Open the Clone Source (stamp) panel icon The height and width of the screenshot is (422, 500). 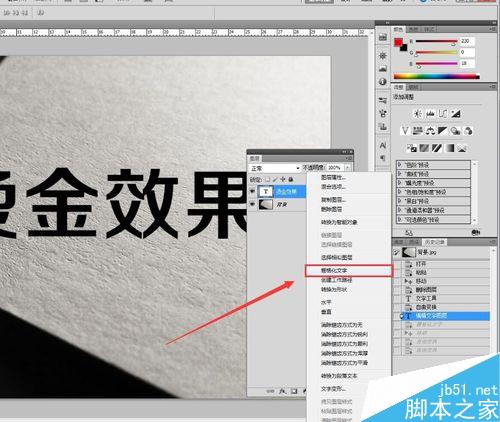383,126
